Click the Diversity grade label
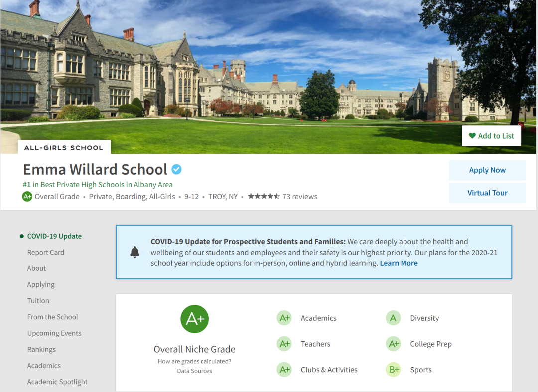The width and height of the screenshot is (538, 392). click(424, 318)
